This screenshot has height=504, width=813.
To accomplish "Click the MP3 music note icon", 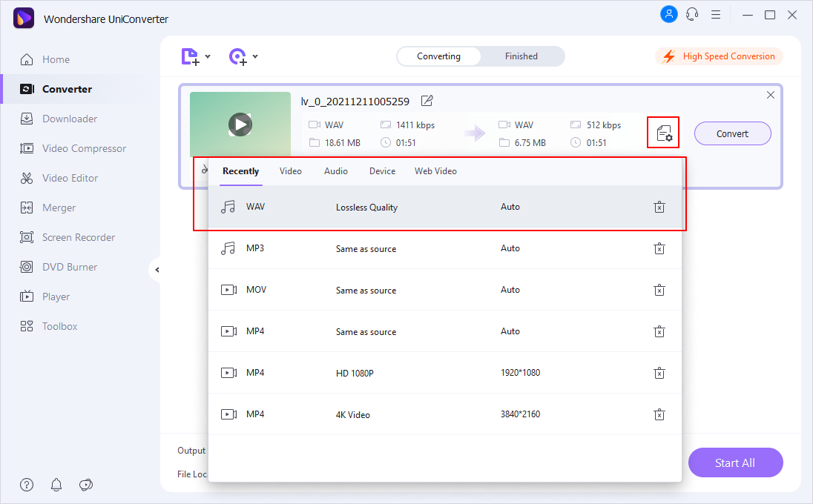I will click(228, 248).
